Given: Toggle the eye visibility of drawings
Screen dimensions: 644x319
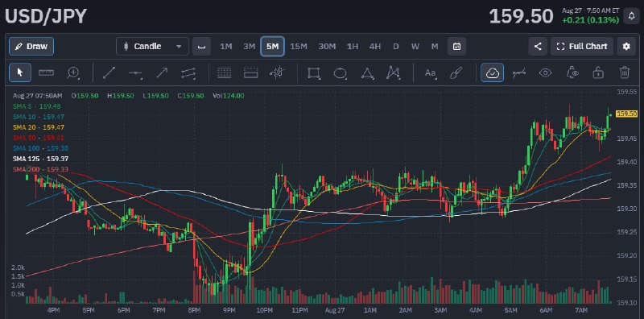Looking at the screenshot, I should click(x=545, y=72).
